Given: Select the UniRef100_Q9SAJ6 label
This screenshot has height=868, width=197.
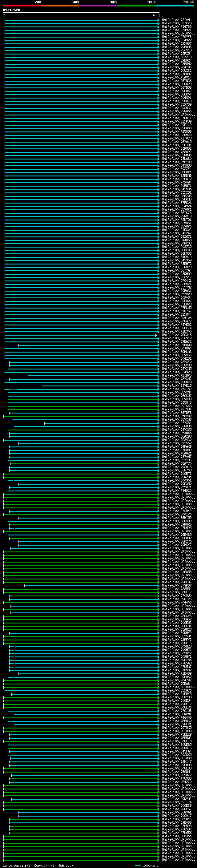Looking at the screenshot, I should click(177, 467).
